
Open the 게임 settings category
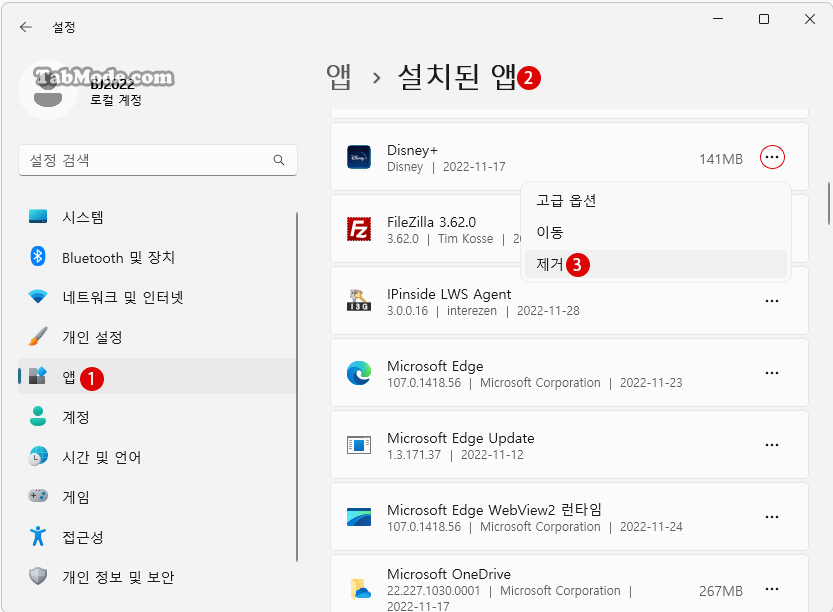coord(157,497)
